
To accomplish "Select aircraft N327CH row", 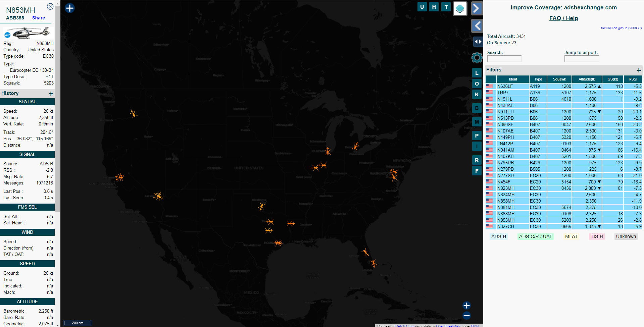I will (564, 226).
